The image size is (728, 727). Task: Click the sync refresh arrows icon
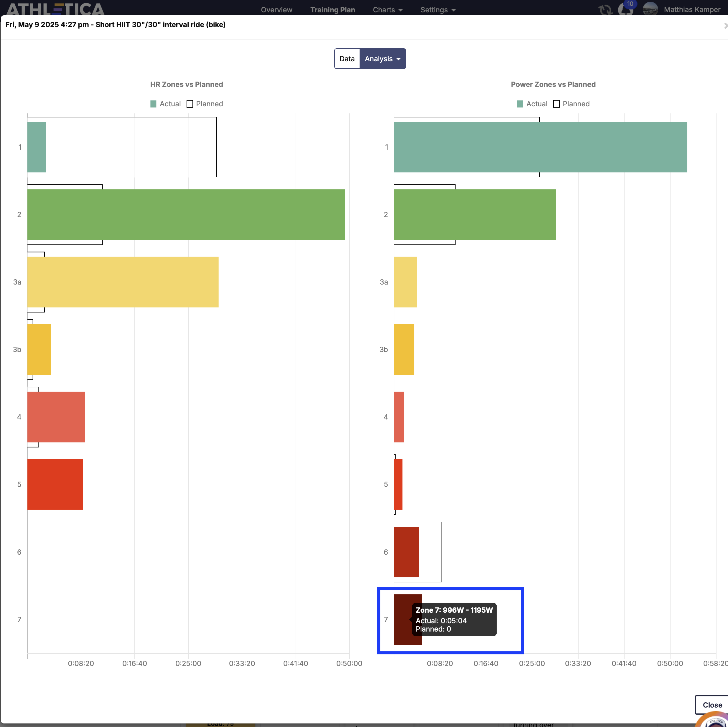(x=605, y=9)
